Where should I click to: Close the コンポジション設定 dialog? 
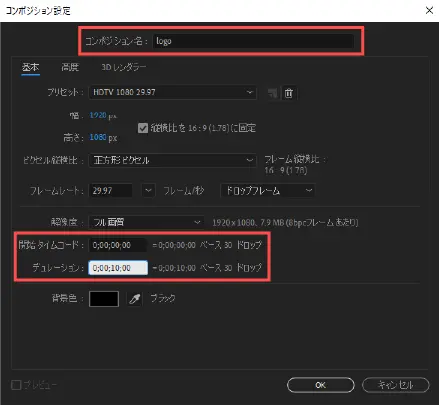pyautogui.click(x=429, y=11)
